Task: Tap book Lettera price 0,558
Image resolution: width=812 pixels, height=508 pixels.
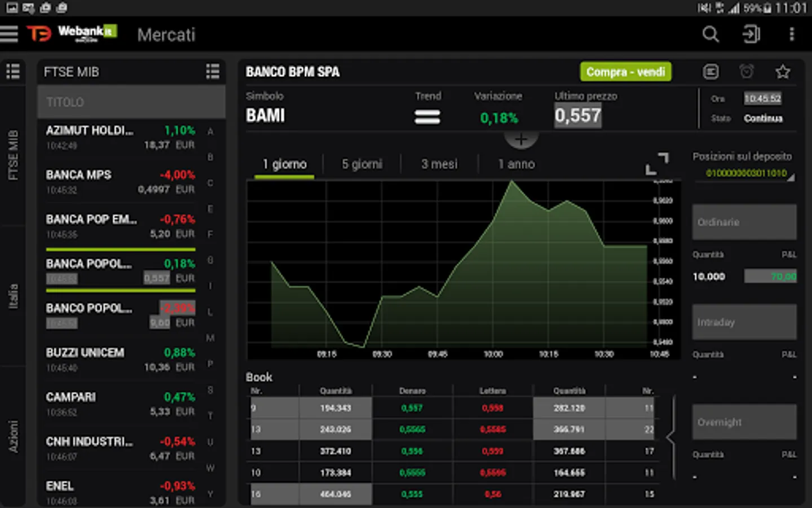Action: (x=493, y=408)
